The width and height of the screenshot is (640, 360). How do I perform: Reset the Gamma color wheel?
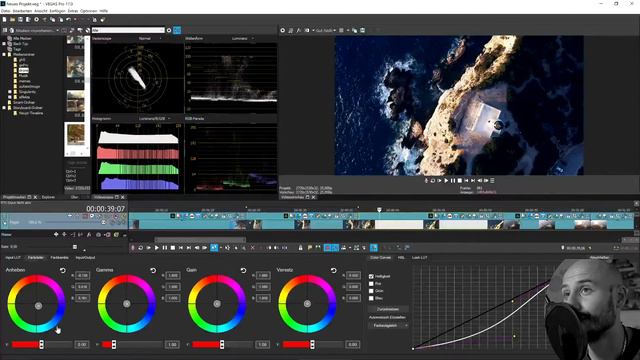153,270
